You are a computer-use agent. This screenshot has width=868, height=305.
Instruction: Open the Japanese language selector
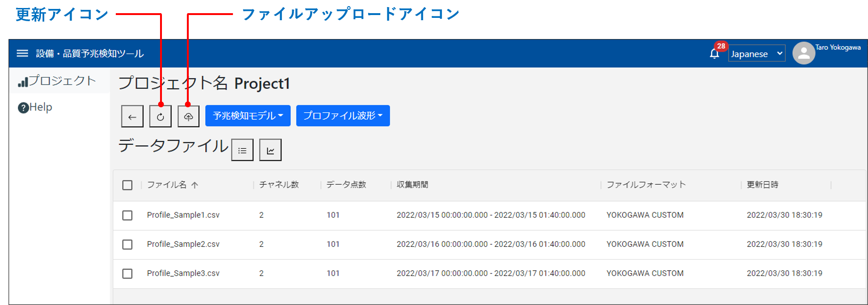click(x=756, y=54)
